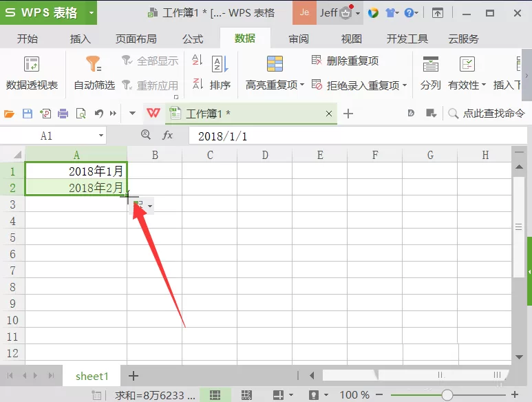This screenshot has width=532, height=402.
Task: Open Insert Function fx button
Action: 168,136
